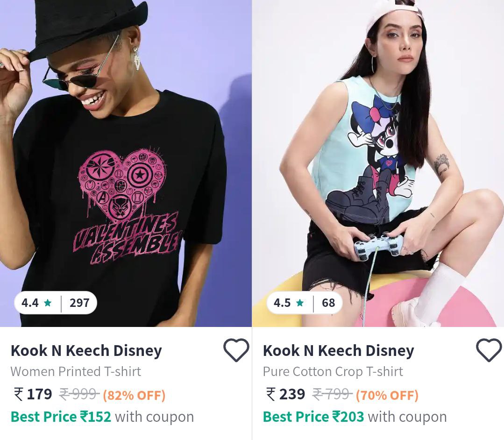Click the struck-through ₹999 original price

pos(78,395)
